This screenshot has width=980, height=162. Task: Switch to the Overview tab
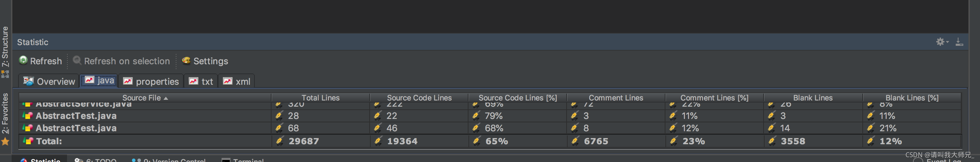tap(49, 81)
